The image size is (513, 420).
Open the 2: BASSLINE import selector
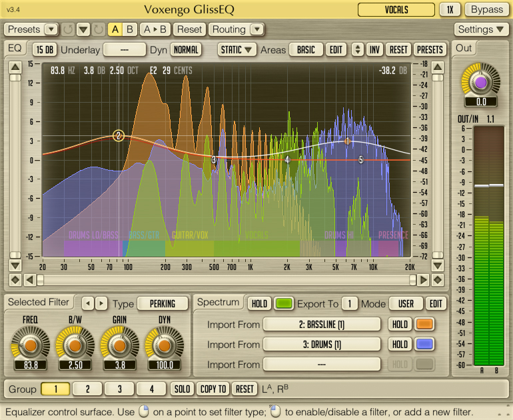pyautogui.click(x=322, y=325)
